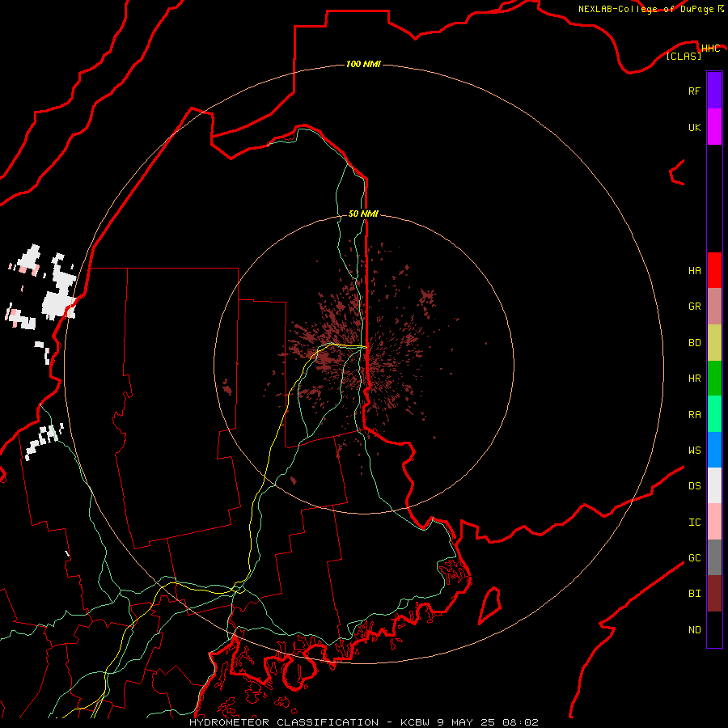Click the RA legend label
Screen dimensions: 728x728
click(694, 415)
